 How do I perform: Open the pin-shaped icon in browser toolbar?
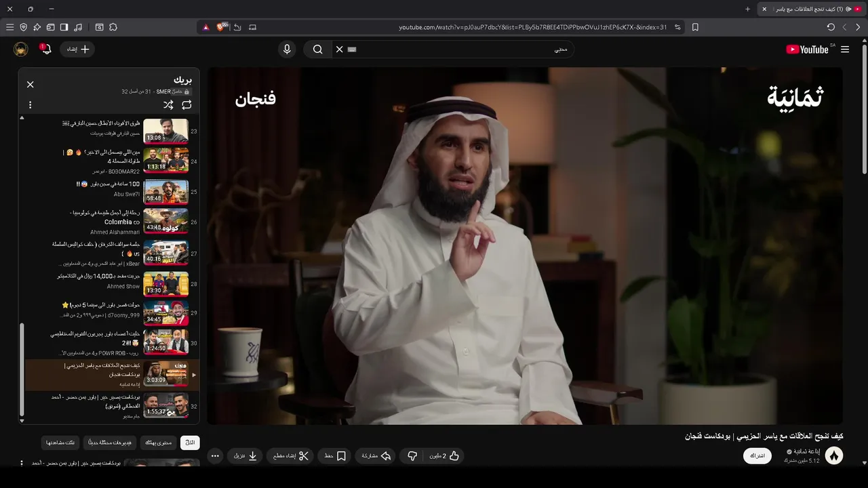pos(37,27)
